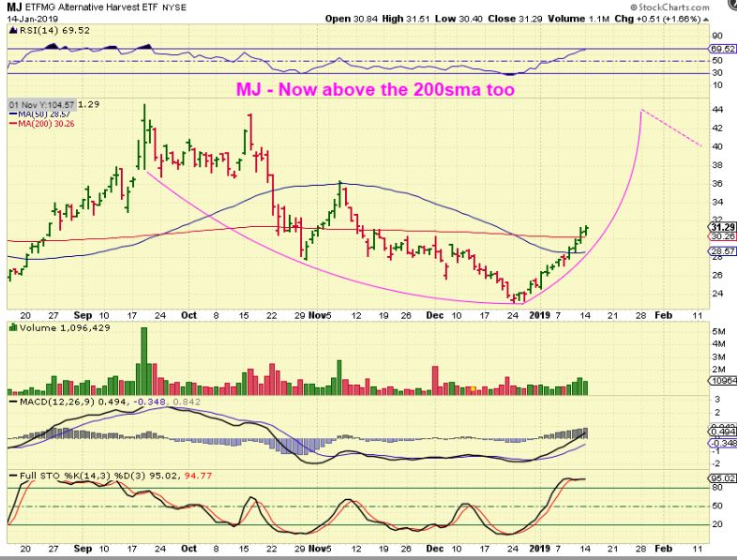Click the orange event marker in volume bars
737x560 pixels.
point(473,388)
